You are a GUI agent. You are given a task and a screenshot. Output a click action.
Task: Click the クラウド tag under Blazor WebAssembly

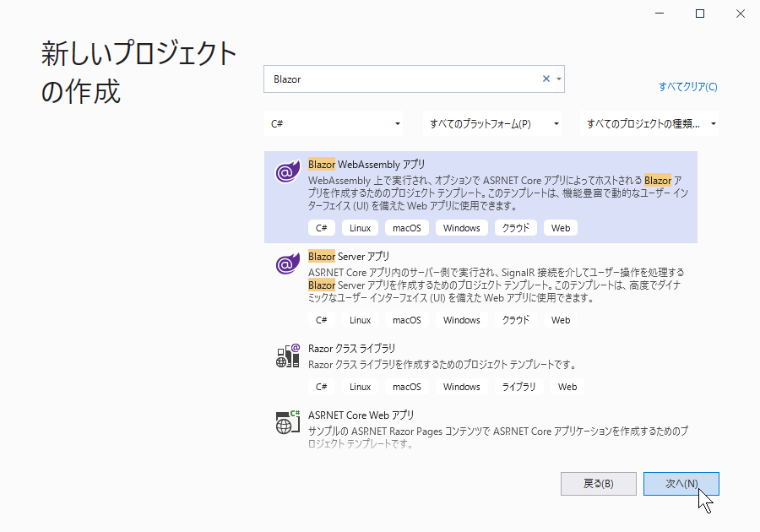pos(516,228)
